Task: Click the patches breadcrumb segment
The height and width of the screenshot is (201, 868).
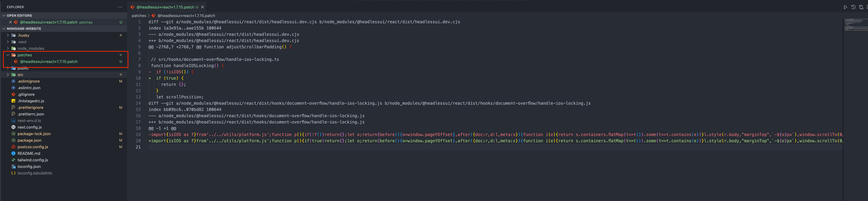Action: click(x=139, y=16)
